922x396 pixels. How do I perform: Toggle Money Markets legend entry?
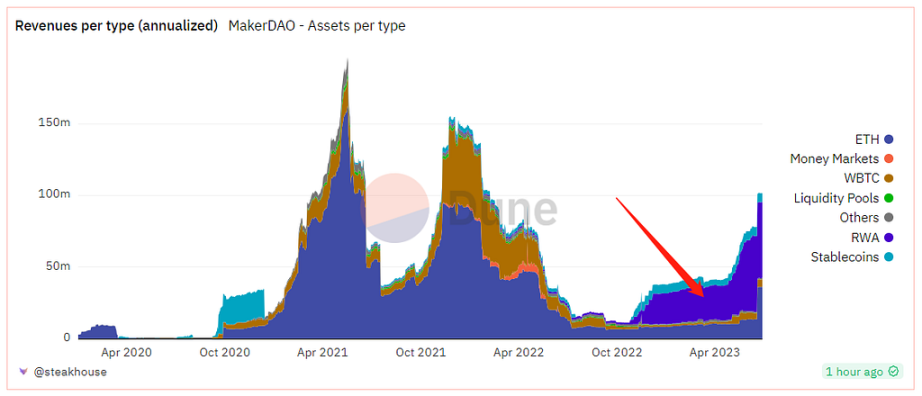(841, 159)
